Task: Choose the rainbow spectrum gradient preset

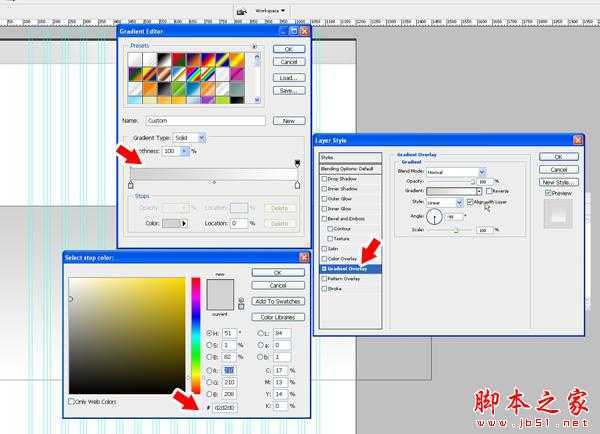Action: tap(193, 74)
